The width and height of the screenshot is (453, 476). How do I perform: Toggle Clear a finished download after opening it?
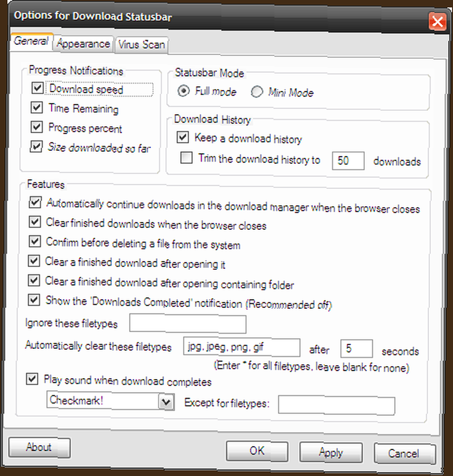coord(34,261)
